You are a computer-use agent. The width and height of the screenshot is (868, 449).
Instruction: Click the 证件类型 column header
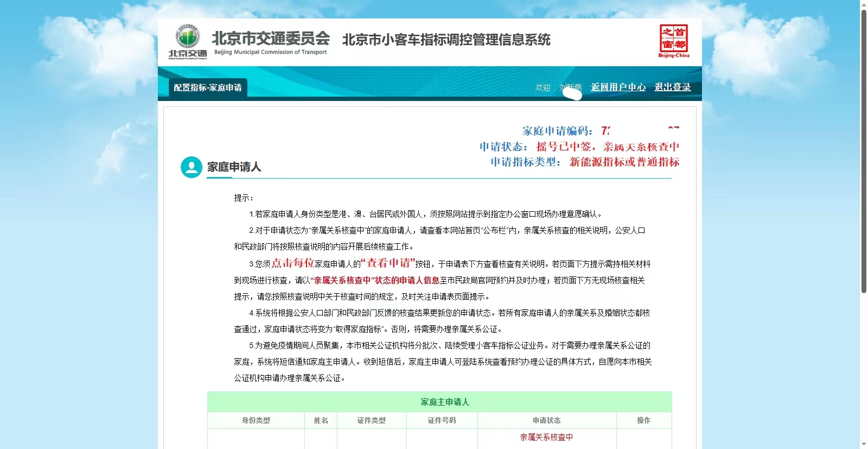tap(371, 420)
